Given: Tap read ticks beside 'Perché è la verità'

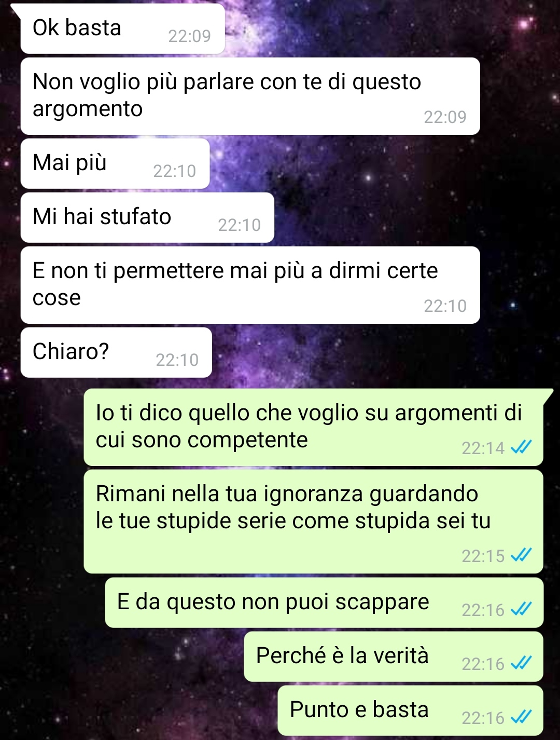Looking at the screenshot, I should [521, 663].
